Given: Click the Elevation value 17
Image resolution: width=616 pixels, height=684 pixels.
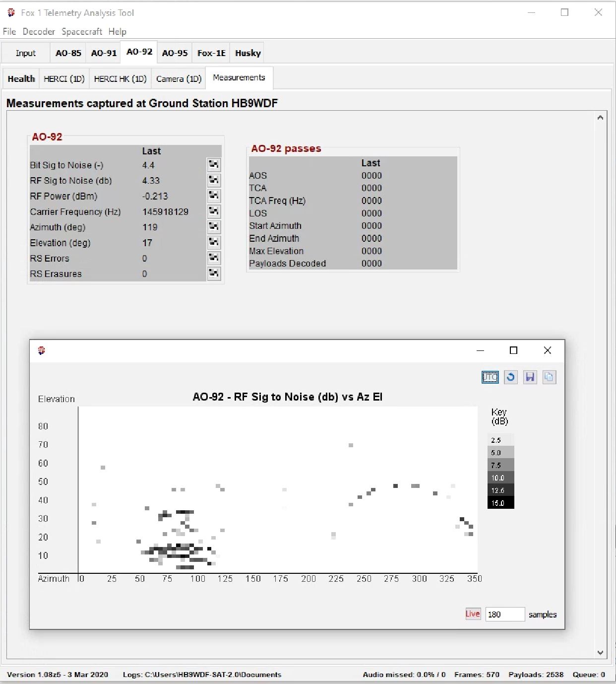Looking at the screenshot, I should [147, 243].
